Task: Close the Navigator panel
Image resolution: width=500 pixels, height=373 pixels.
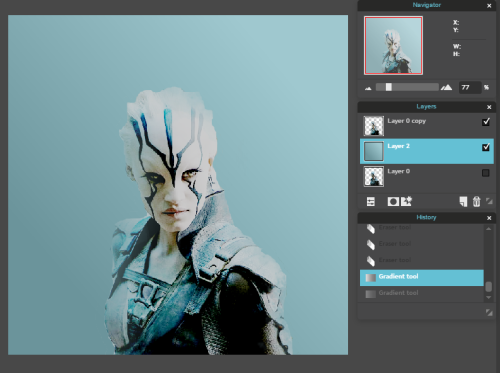Action: (x=489, y=6)
